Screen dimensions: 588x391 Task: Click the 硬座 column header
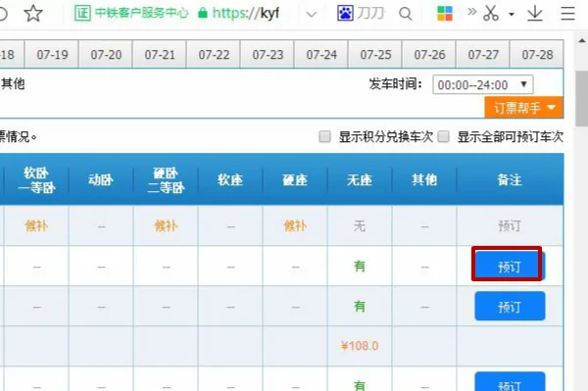[x=295, y=180]
